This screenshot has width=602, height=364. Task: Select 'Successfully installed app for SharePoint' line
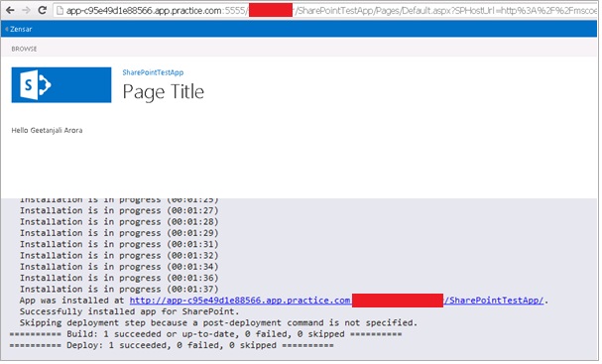pyautogui.click(x=129, y=311)
